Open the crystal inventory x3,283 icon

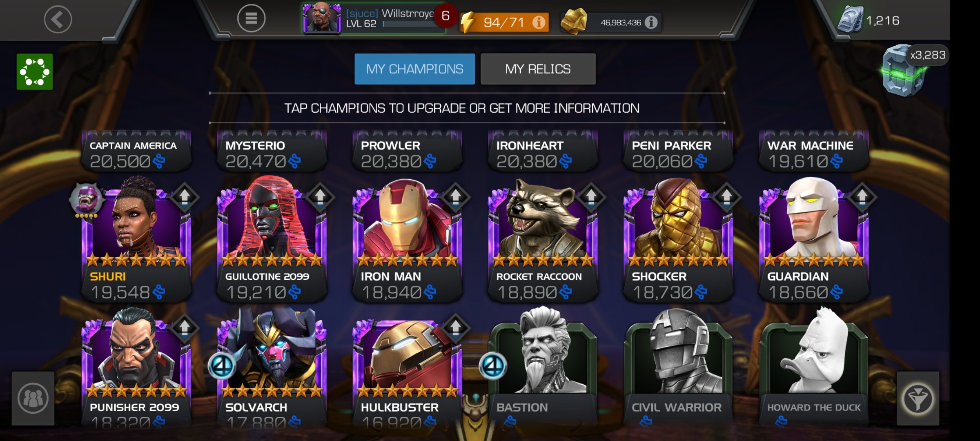(x=904, y=70)
